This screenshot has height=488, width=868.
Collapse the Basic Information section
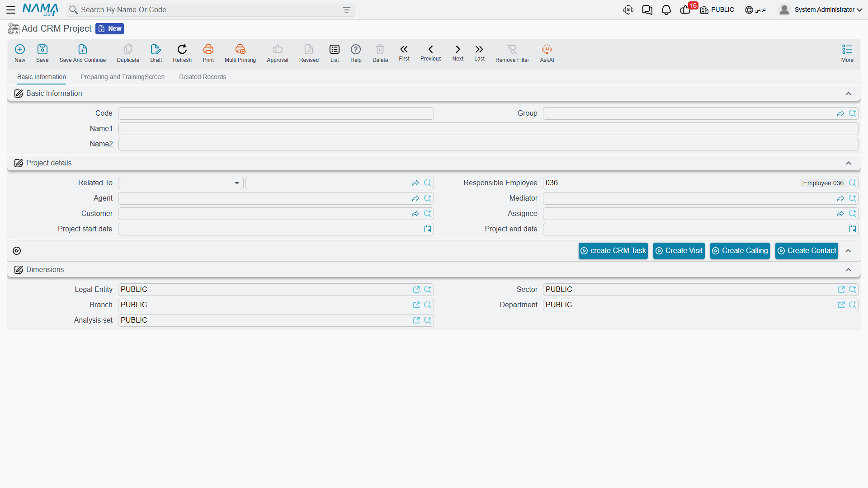click(x=849, y=94)
